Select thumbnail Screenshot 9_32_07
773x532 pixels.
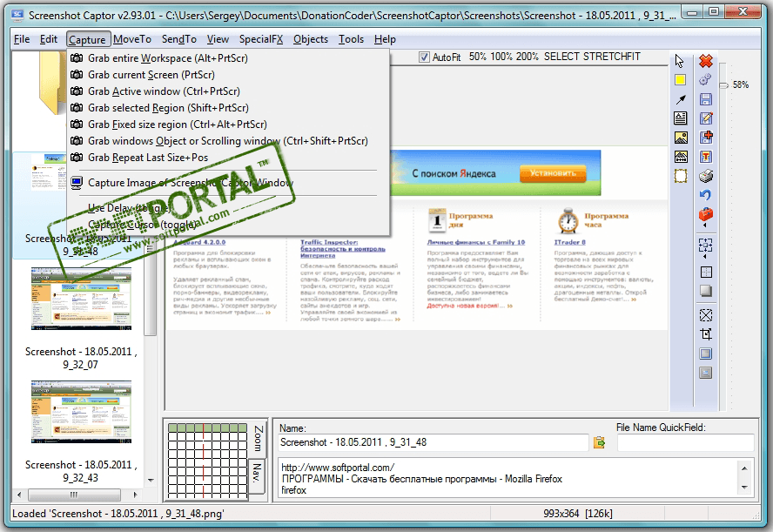pyautogui.click(x=81, y=299)
